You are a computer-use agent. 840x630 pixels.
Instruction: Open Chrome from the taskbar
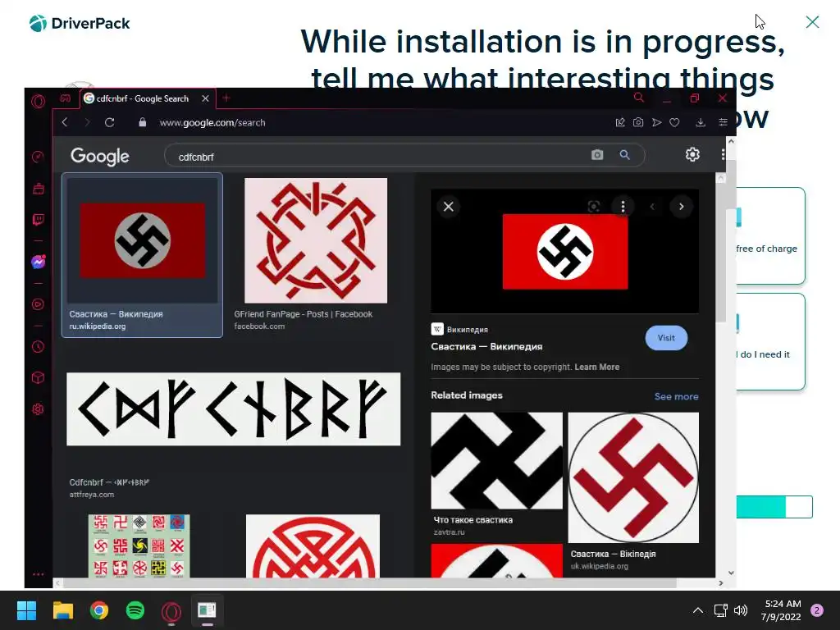pyautogui.click(x=99, y=610)
